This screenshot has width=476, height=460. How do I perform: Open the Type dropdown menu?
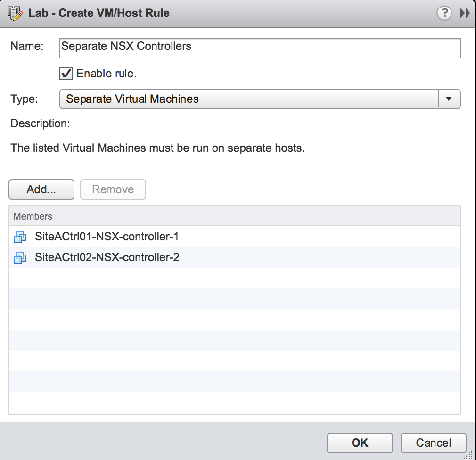tap(260, 99)
